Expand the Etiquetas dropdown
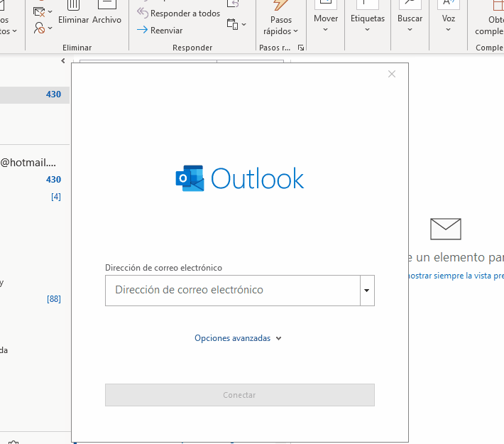Screen dimensions: 504x444 [x=368, y=21]
